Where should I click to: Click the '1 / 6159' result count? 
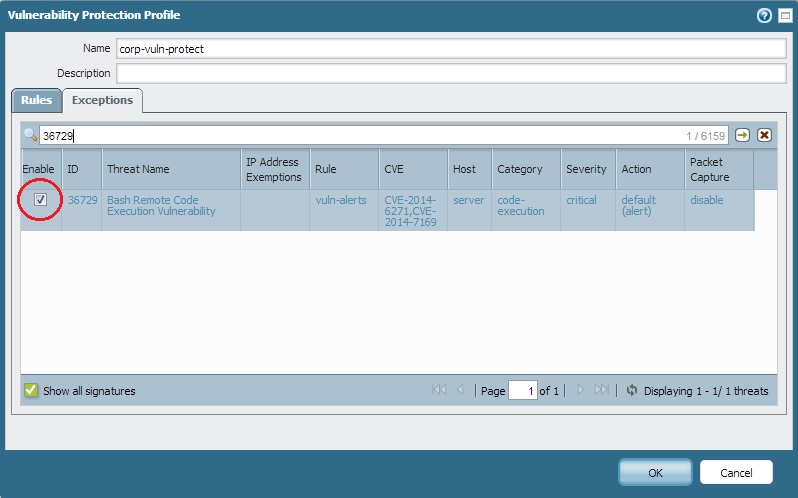coord(705,136)
